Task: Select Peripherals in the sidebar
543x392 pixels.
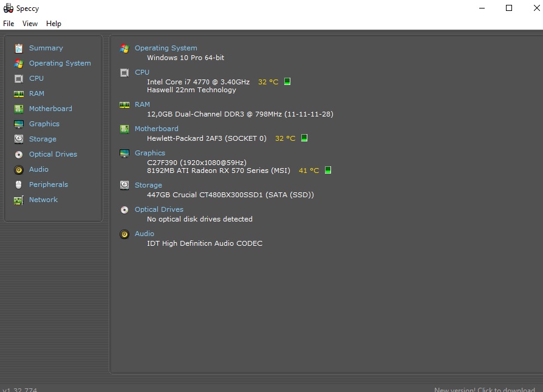Action: (49, 184)
